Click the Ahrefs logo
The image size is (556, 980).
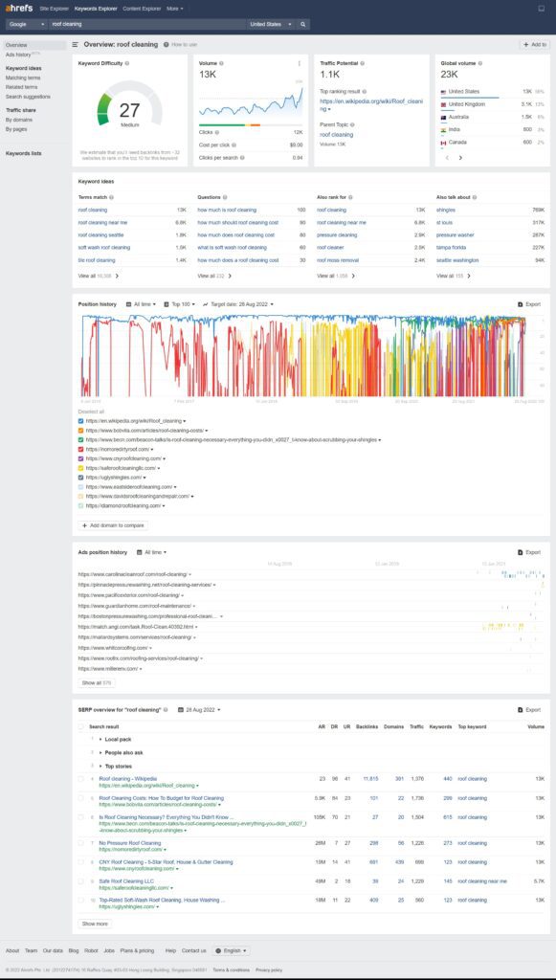click(19, 9)
